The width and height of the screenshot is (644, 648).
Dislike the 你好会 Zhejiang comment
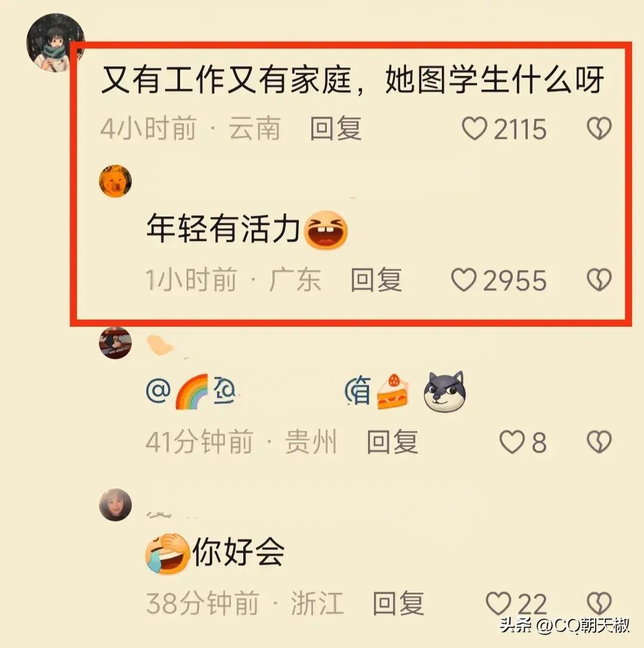pyautogui.click(x=599, y=603)
